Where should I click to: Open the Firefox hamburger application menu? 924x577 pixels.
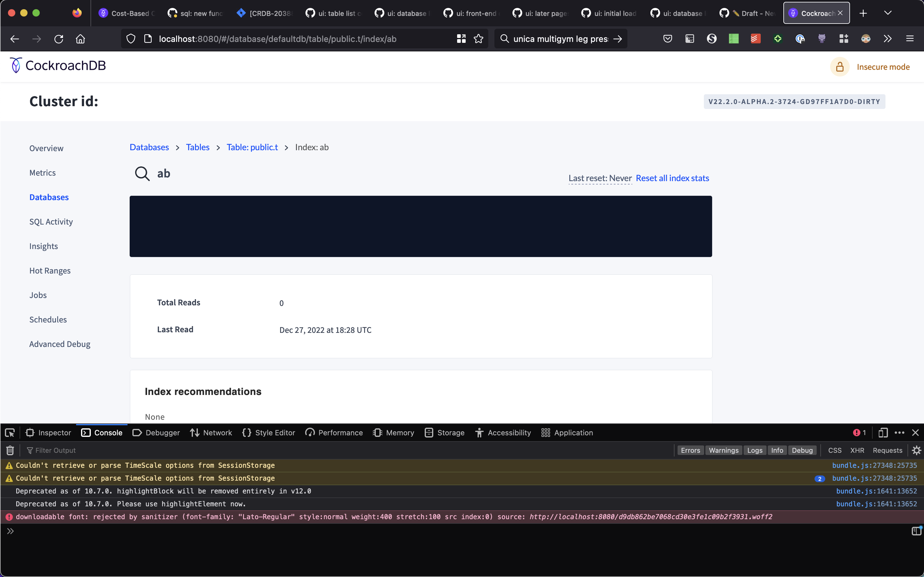910,39
